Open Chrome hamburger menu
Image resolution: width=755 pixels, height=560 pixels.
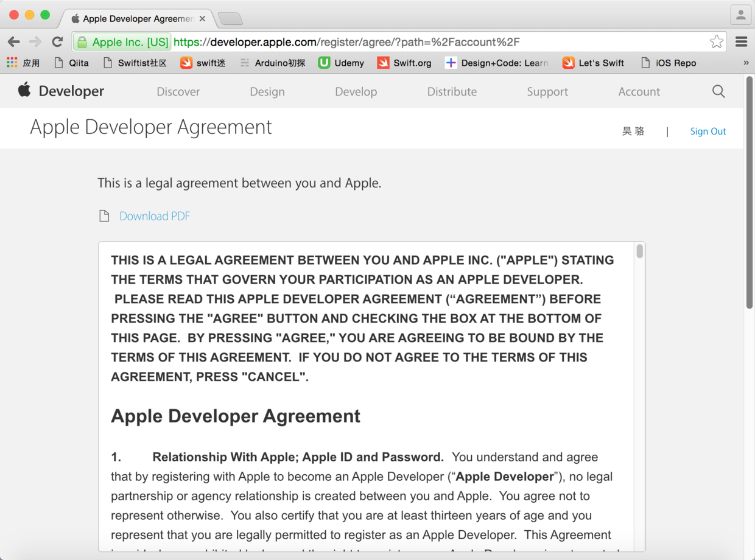(x=741, y=42)
